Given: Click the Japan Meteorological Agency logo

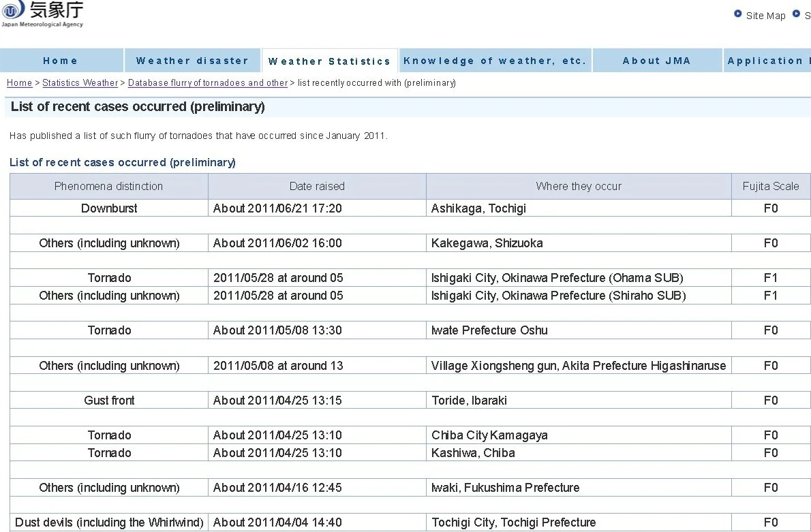Looking at the screenshot, I should point(42,14).
